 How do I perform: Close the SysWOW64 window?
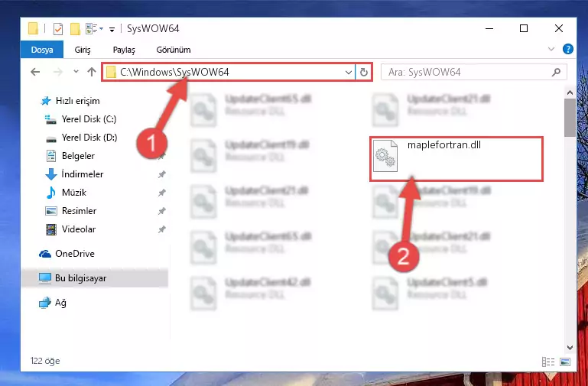[559, 28]
